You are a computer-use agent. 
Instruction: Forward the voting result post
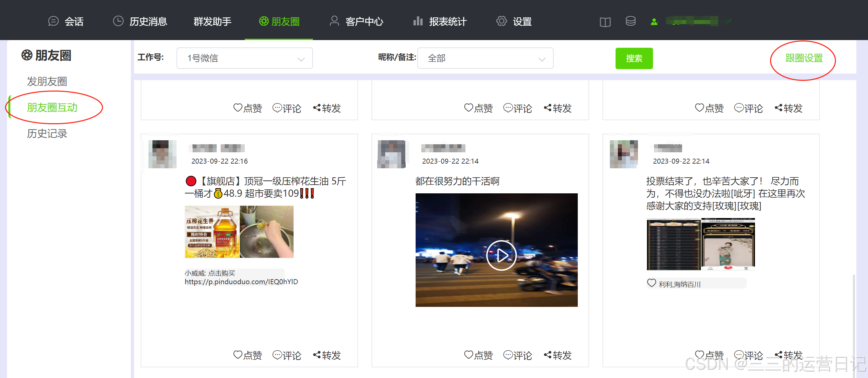pyautogui.click(x=788, y=355)
